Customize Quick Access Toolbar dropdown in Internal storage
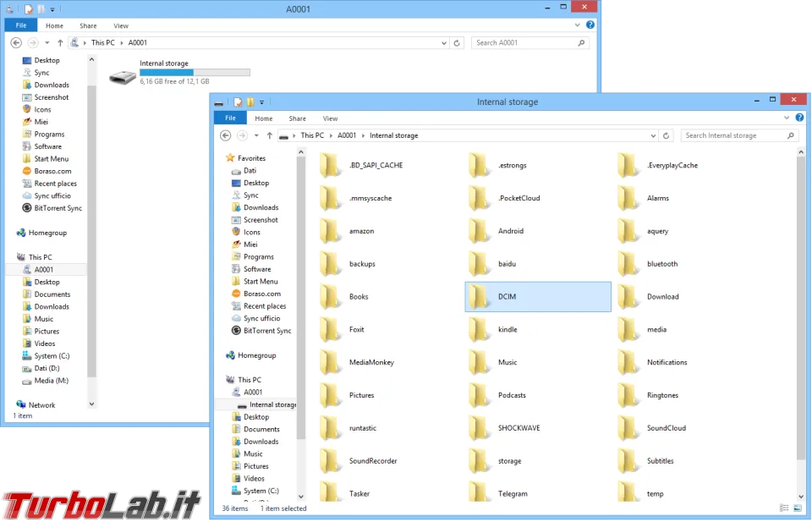This screenshot has width=812, height=522. click(x=261, y=102)
